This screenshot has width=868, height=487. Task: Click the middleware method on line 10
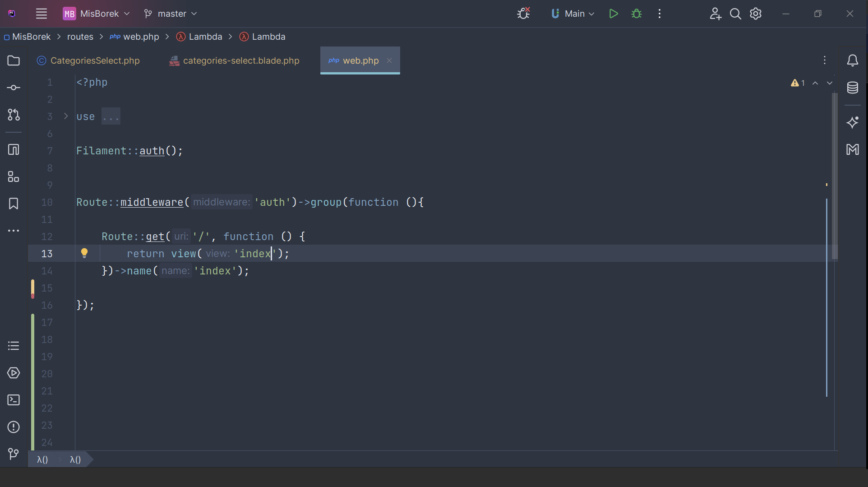[152, 202]
